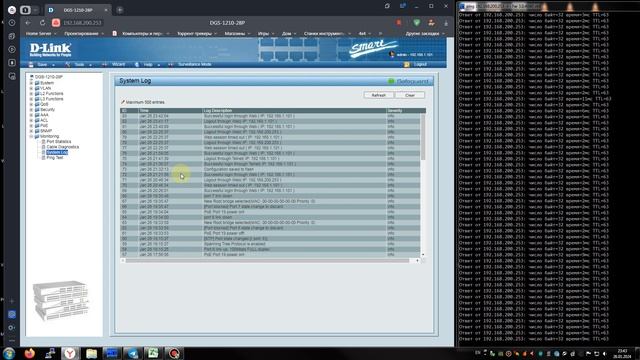
Task: Open the Торрент трекеры bookmarks folder
Action: coord(197,33)
